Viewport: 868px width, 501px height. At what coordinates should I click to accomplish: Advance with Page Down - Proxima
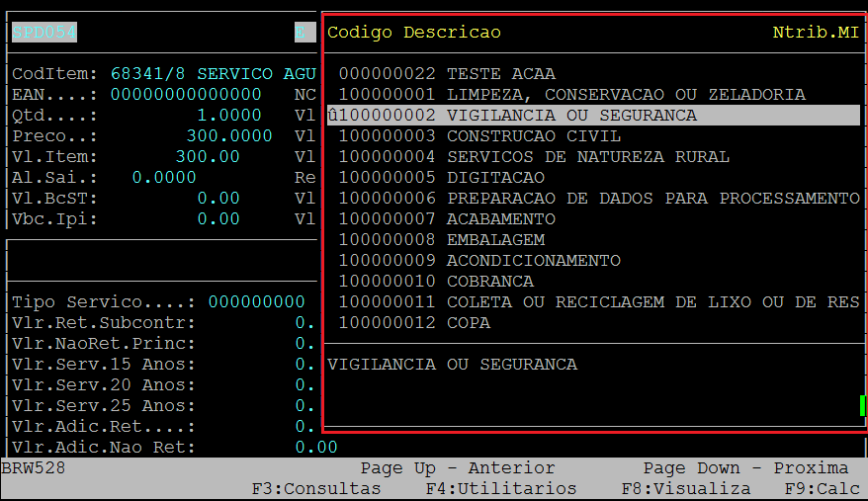click(745, 468)
